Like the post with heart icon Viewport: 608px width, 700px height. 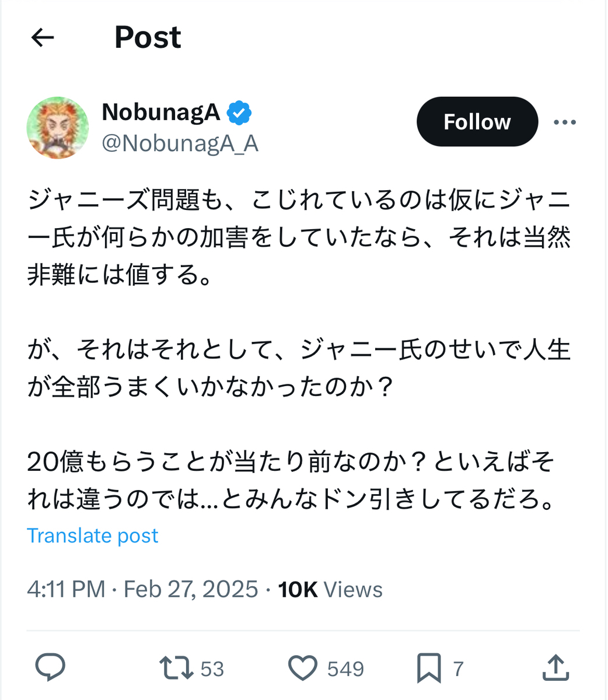[303, 668]
